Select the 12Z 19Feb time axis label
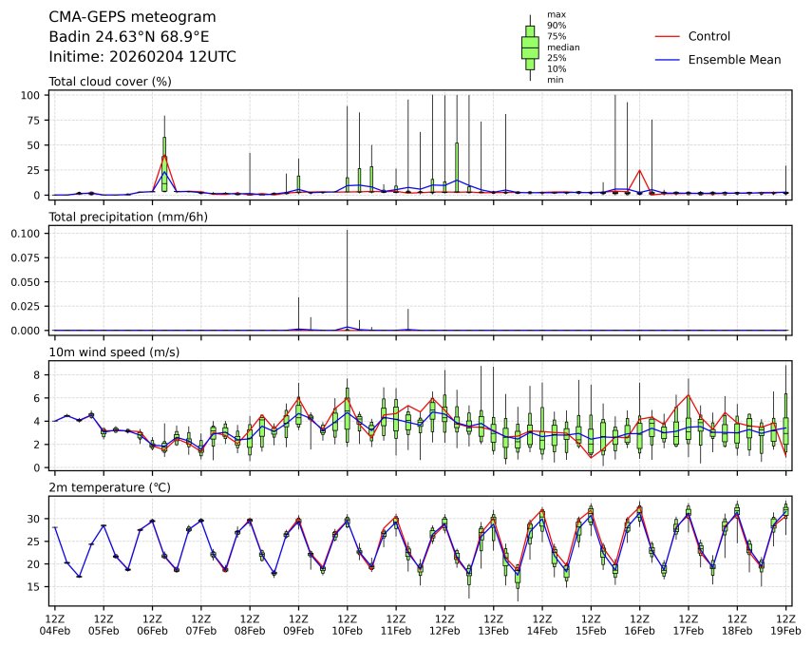The height and width of the screenshot is (647, 812). coord(785,624)
